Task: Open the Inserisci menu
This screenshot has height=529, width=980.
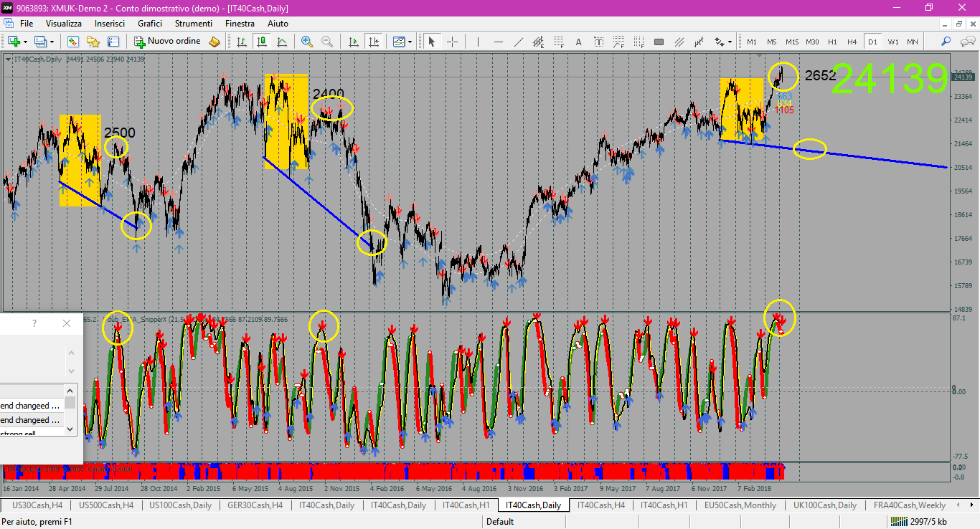Action: coord(110,23)
